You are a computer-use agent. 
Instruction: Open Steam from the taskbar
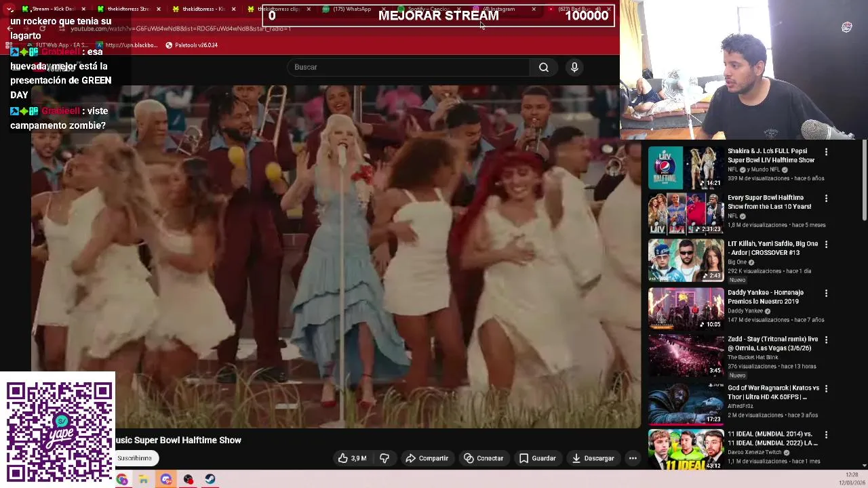(210, 479)
